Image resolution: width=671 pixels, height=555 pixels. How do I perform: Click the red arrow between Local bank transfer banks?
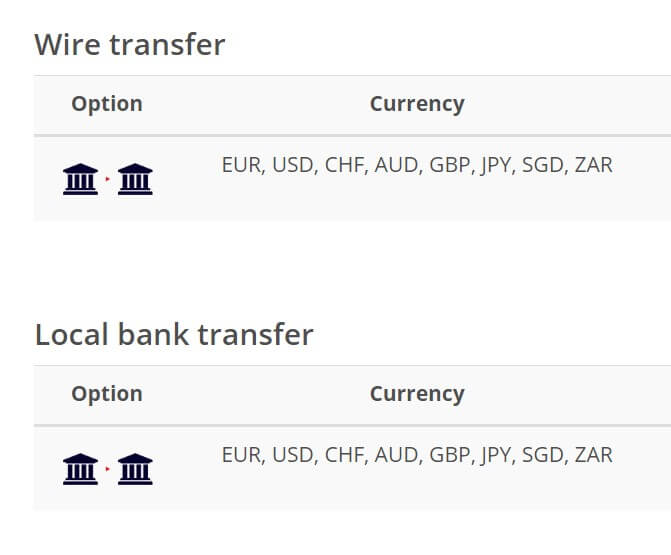(x=107, y=469)
